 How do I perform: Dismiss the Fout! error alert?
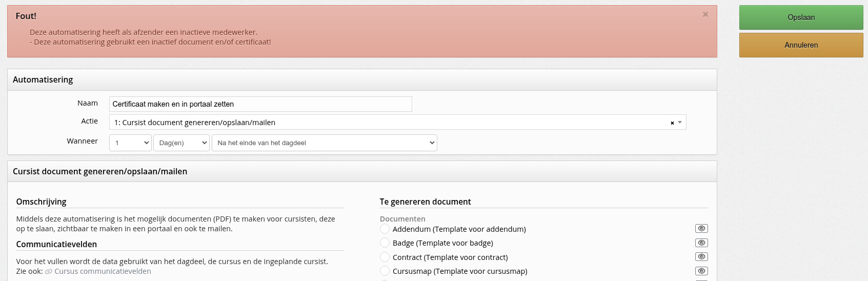click(x=705, y=14)
